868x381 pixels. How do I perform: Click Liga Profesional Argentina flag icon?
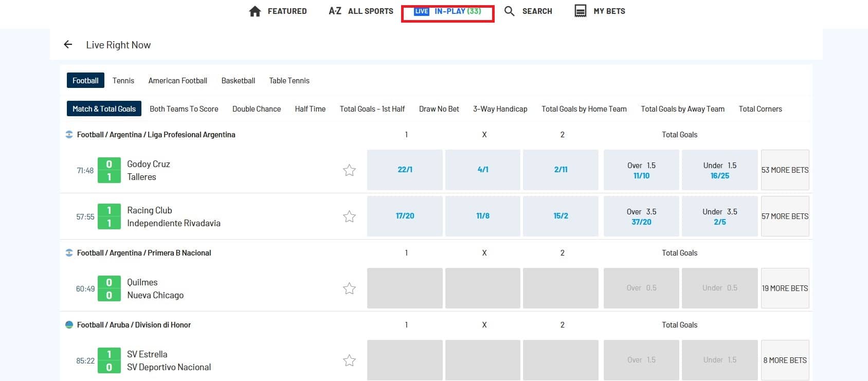click(x=69, y=135)
